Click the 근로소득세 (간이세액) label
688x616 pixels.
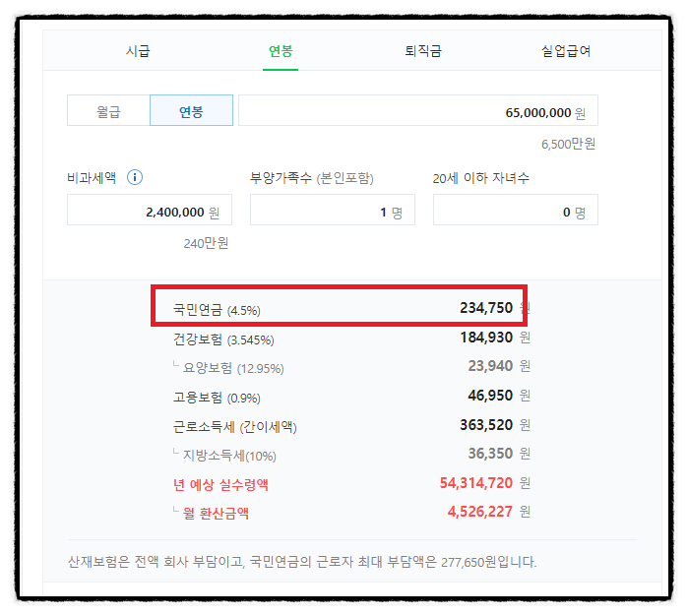pyautogui.click(x=234, y=427)
